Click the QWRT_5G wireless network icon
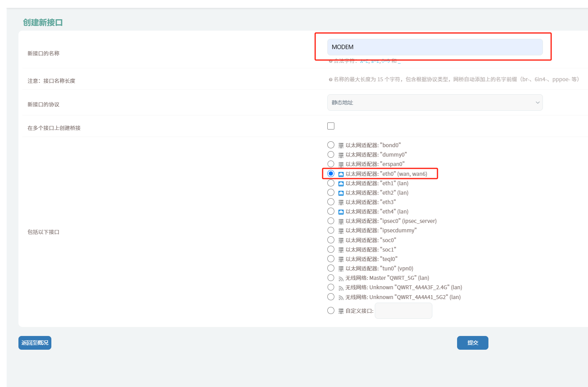The height and width of the screenshot is (387, 588). [341, 278]
